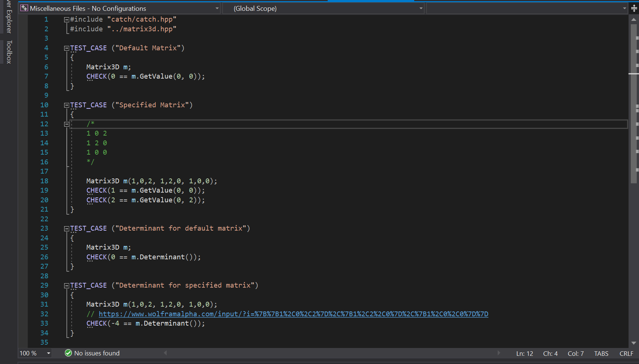Open the Global Scope dropdown
Screen dimensions: 639x364
click(324, 8)
